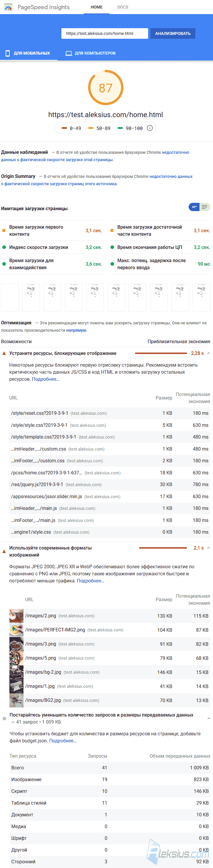Click the jssor.slider.min.js URL row
Image resolution: width=213 pixels, height=868 pixels.
coord(110,496)
